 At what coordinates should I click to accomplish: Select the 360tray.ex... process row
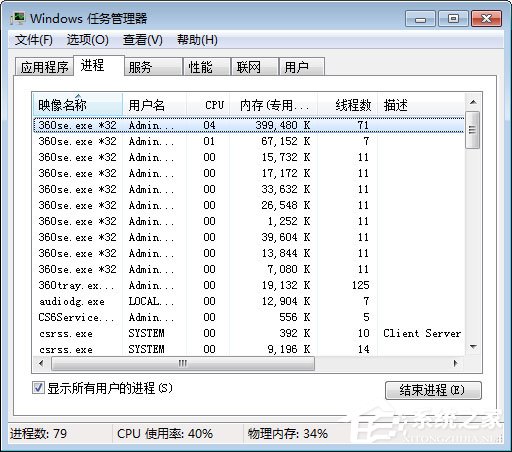tap(248, 285)
